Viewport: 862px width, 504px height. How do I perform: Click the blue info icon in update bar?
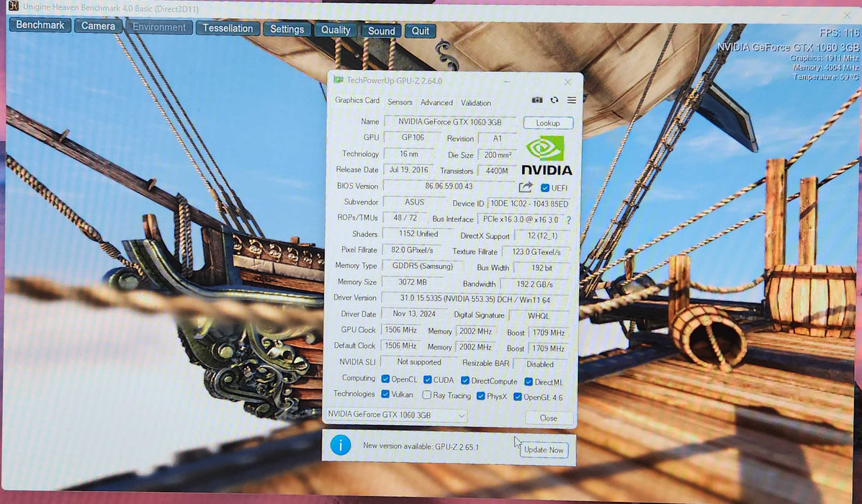(341, 445)
